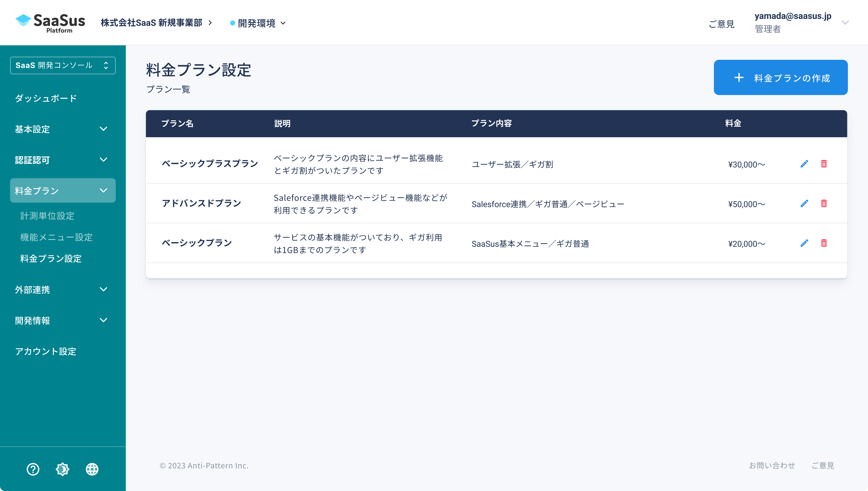This screenshot has width=868, height=491.
Task: Open 機能メニュー設定 submenu item
Action: [57, 237]
